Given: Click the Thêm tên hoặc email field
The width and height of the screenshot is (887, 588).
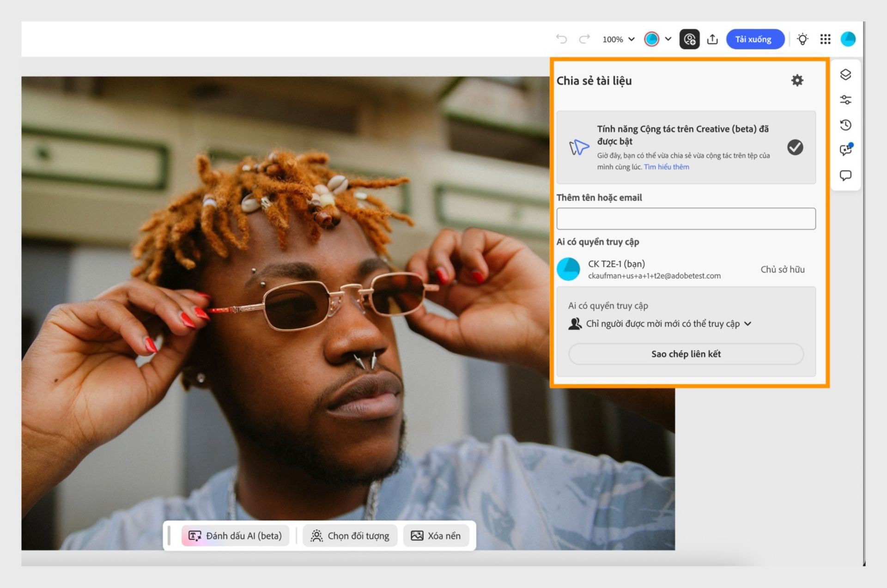Looking at the screenshot, I should pos(686,218).
